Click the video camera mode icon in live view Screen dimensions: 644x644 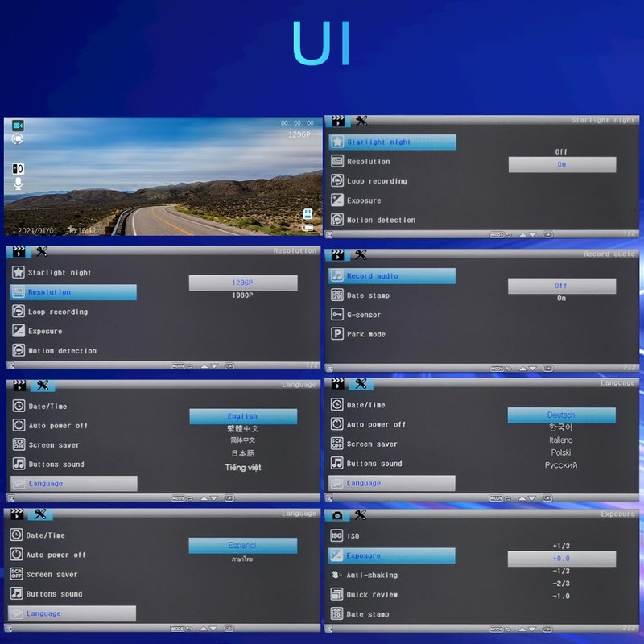tap(18, 126)
